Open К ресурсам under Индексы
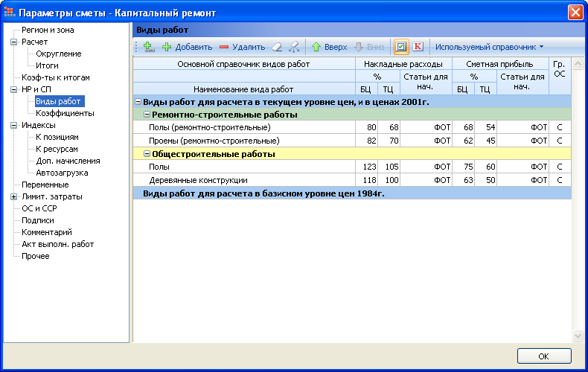 [x=57, y=149]
